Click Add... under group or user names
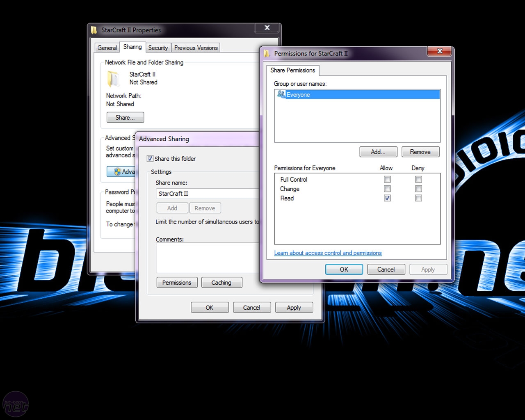 [x=378, y=152]
